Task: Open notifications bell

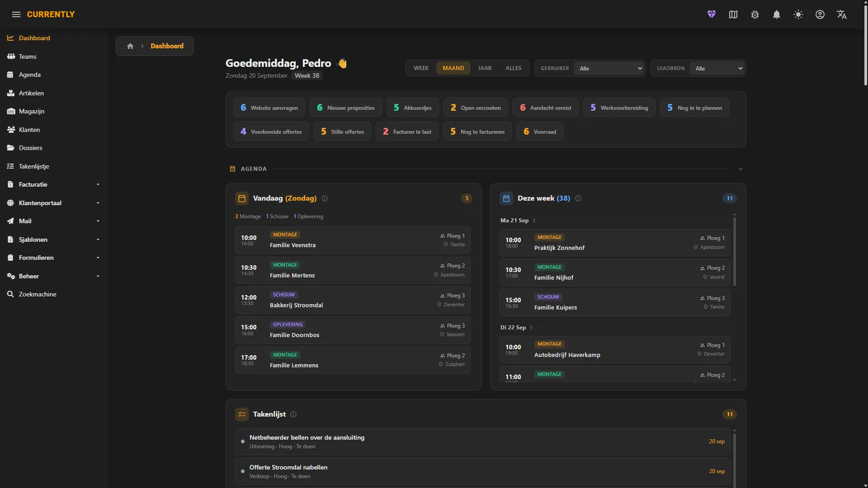Action: click(x=777, y=14)
